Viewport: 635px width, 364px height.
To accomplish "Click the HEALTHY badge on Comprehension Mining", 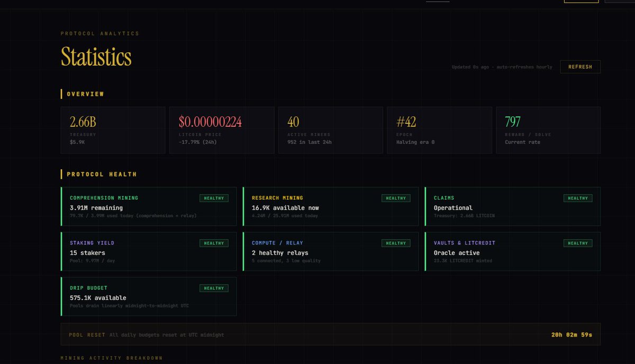I will tap(214, 198).
